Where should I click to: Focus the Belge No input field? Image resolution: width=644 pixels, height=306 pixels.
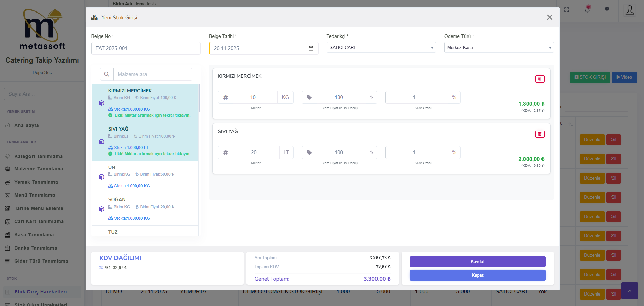click(146, 48)
